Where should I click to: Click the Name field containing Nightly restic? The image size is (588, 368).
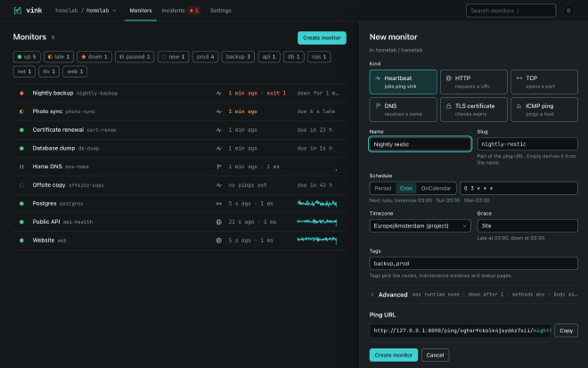[x=420, y=144]
